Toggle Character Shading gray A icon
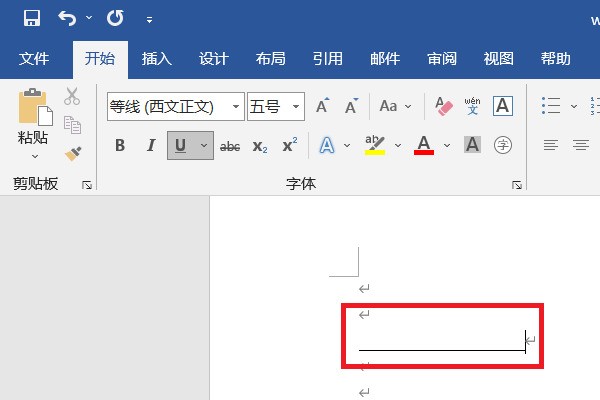 click(x=473, y=145)
